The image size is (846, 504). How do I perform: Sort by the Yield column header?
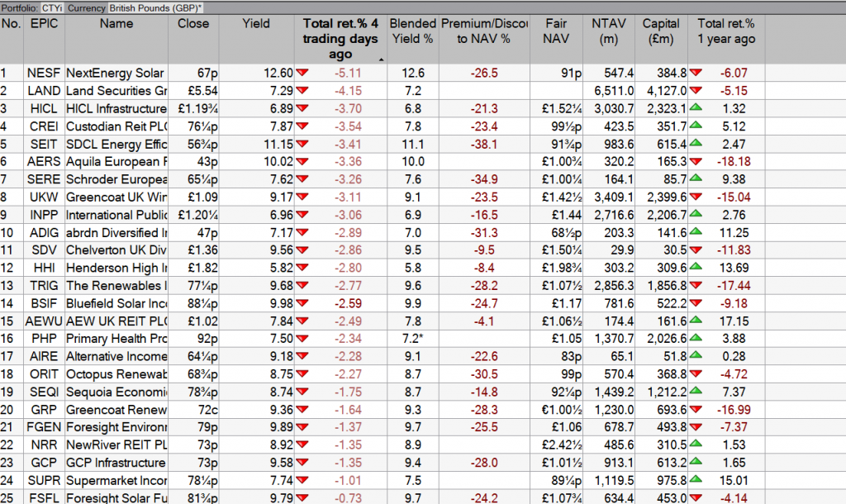[256, 39]
